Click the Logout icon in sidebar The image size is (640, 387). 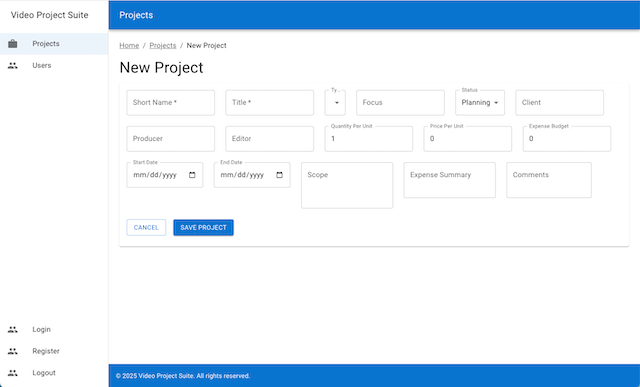[x=13, y=373]
